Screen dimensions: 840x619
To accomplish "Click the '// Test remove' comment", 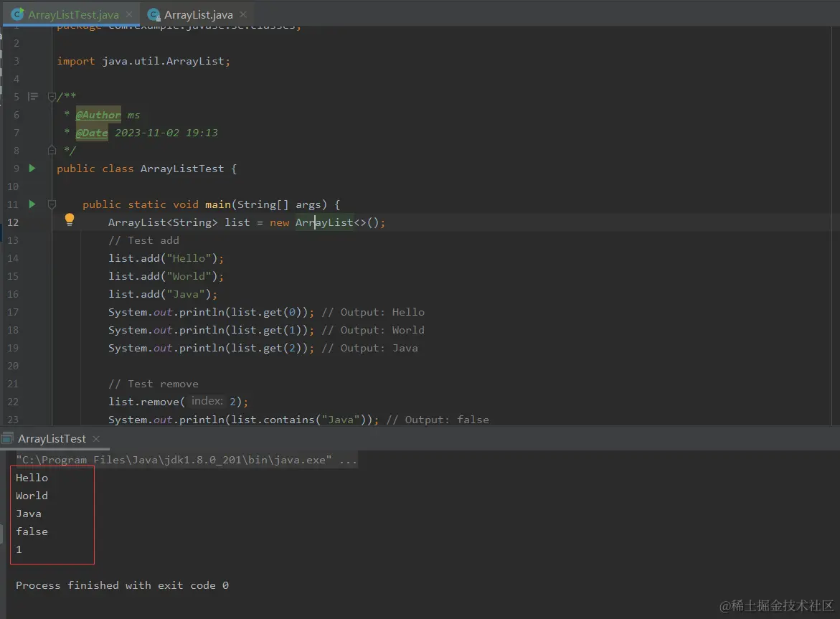I will 154,384.
